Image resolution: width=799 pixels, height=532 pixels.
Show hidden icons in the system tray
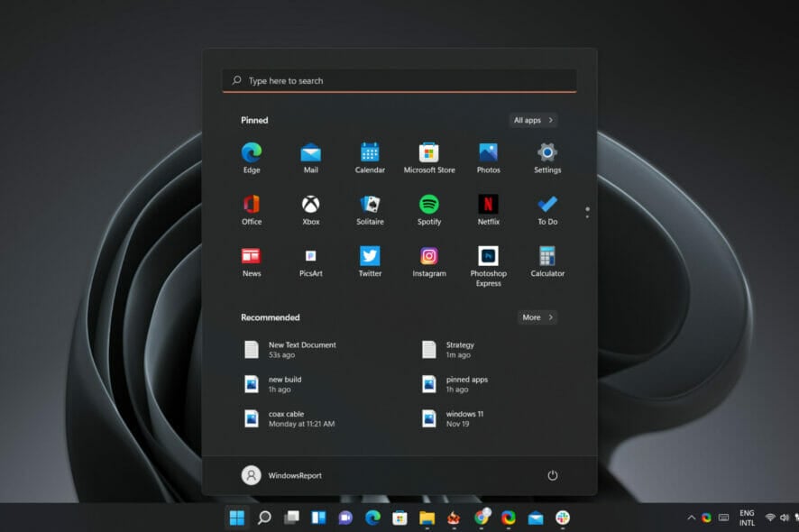pyautogui.click(x=691, y=518)
